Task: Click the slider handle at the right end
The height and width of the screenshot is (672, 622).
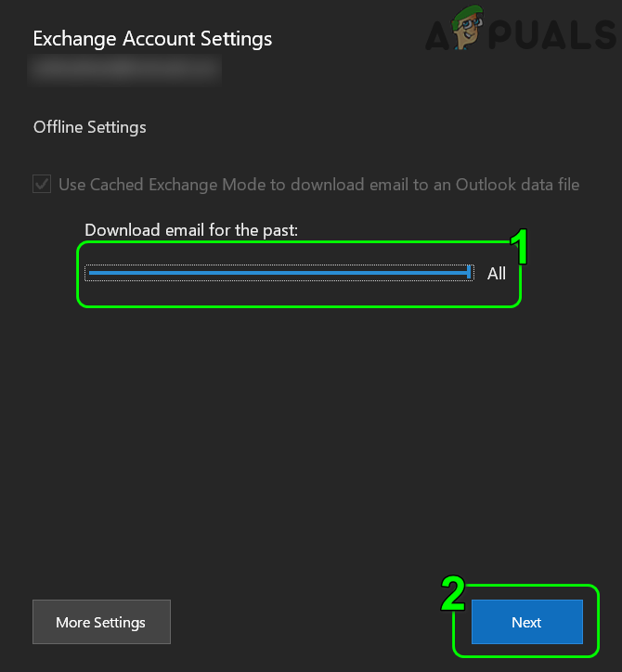Action: pyautogui.click(x=471, y=273)
